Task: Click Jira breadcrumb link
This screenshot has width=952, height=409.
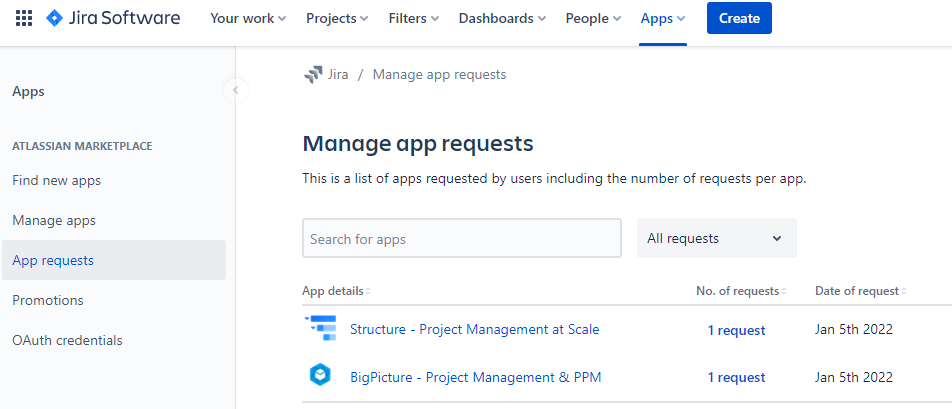Action: 338,75
